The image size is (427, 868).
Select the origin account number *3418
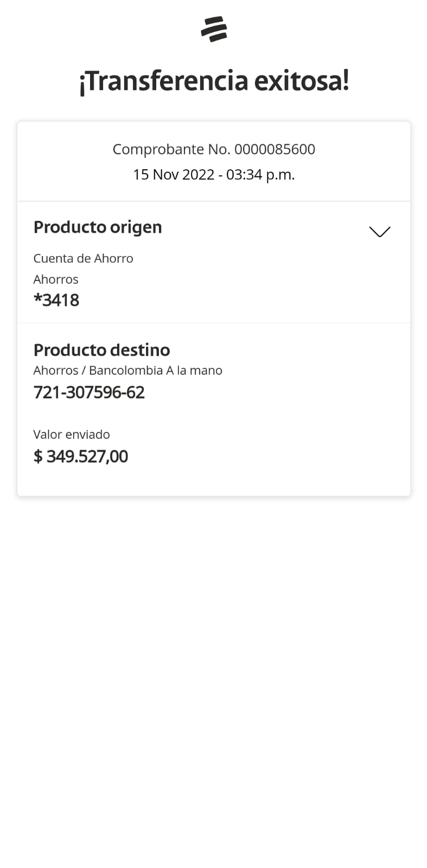tap(56, 300)
